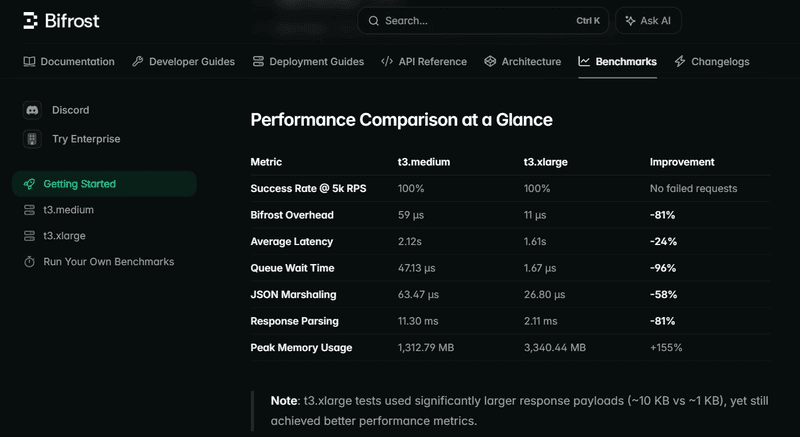Click the Ask AI sparkle icon
Screen dimensions: 800x437
coord(631,21)
